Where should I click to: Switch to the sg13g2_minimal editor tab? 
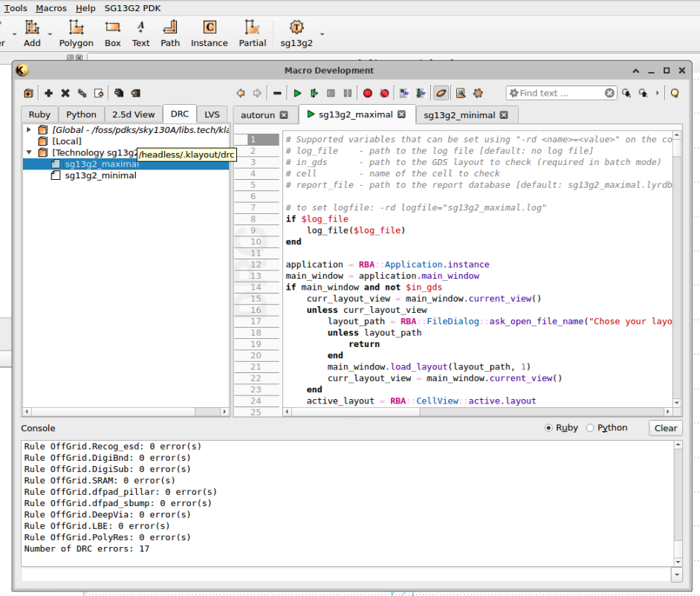459,115
